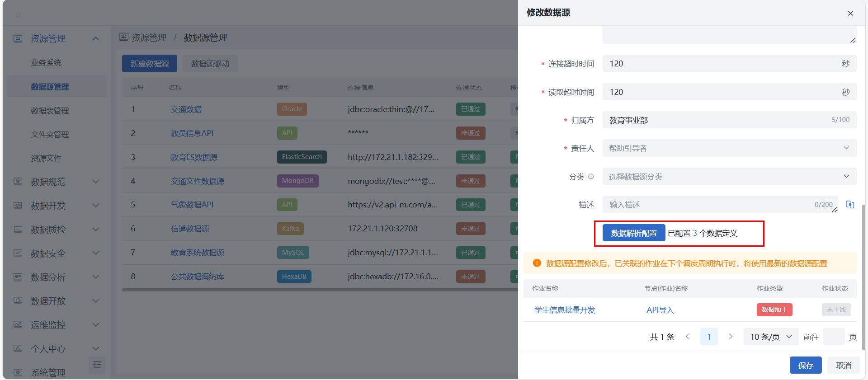Screen dimensions: 868x380
Task: Click the ElasticSearch type tag
Action: pos(302,157)
